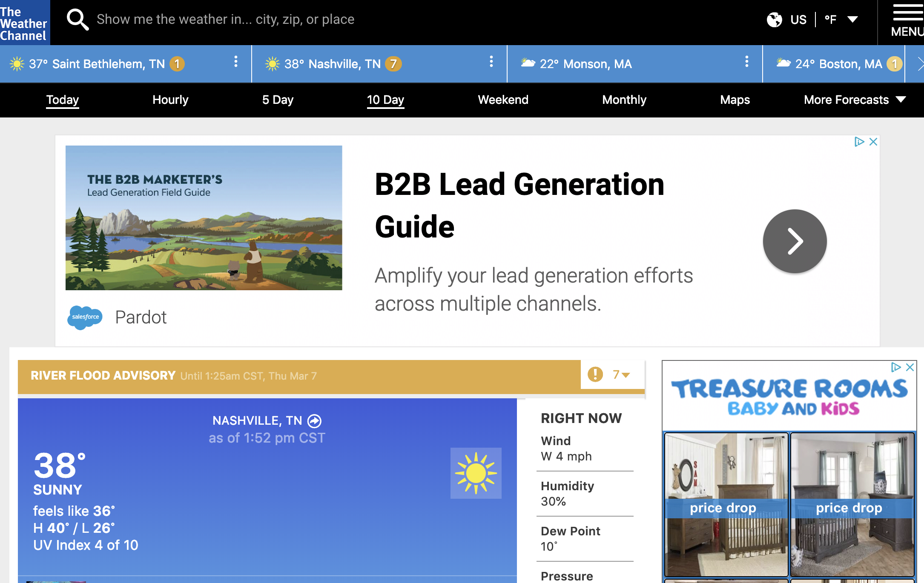This screenshot has width=924, height=583.
Task: Open the °F units dropdown arrow
Action: (x=852, y=20)
